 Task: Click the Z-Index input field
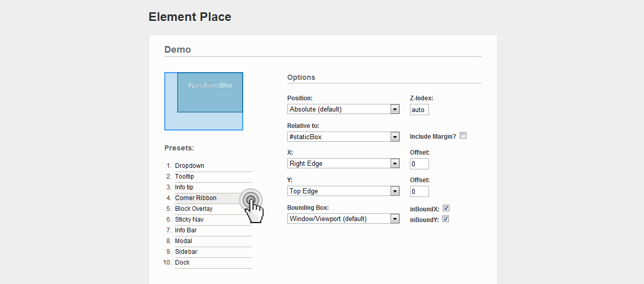click(419, 110)
